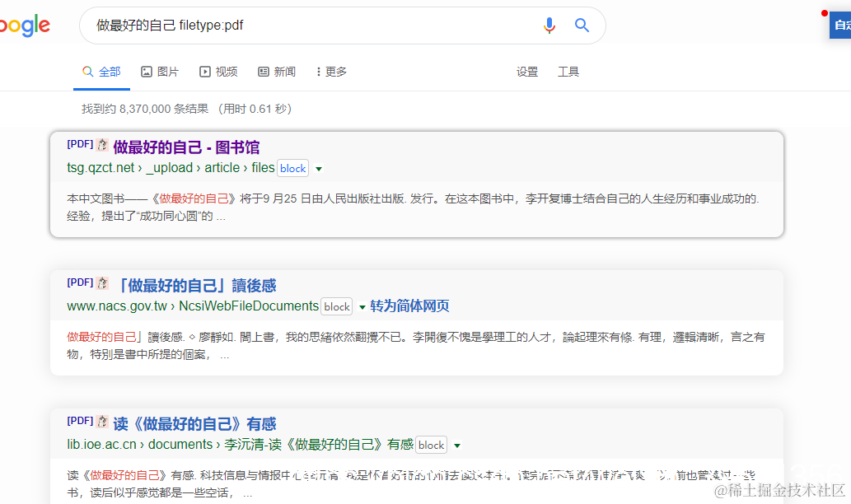Click the Google logo
The image size is (851, 504).
tap(24, 26)
